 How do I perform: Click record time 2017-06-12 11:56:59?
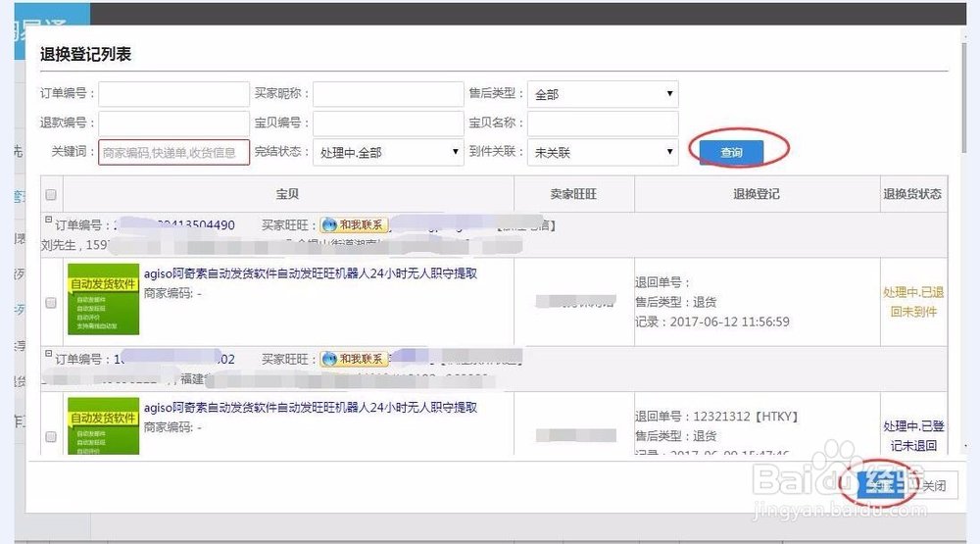coord(729,322)
